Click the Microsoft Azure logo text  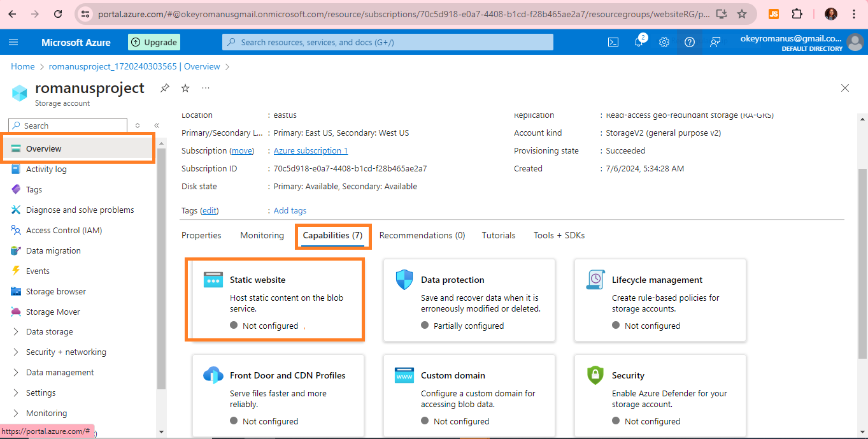pos(76,42)
